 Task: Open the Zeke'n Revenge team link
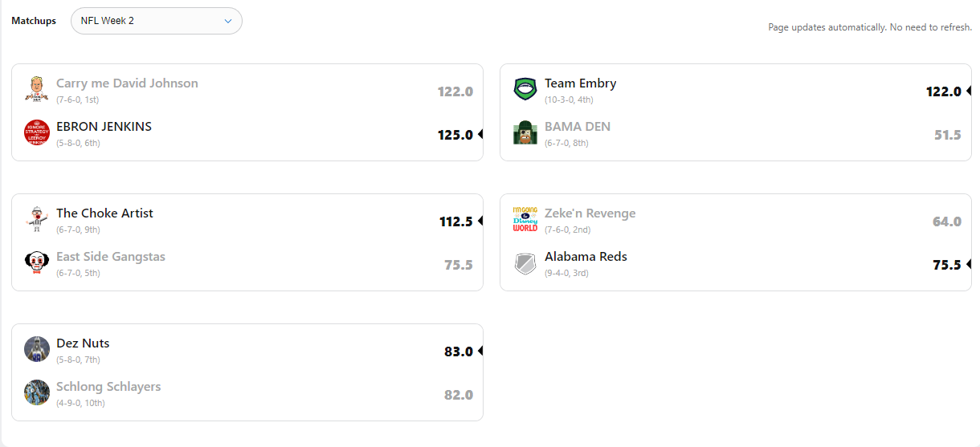coord(590,213)
